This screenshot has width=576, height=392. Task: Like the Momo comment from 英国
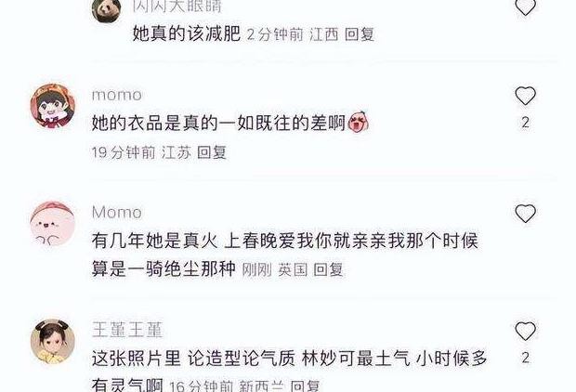click(x=525, y=214)
